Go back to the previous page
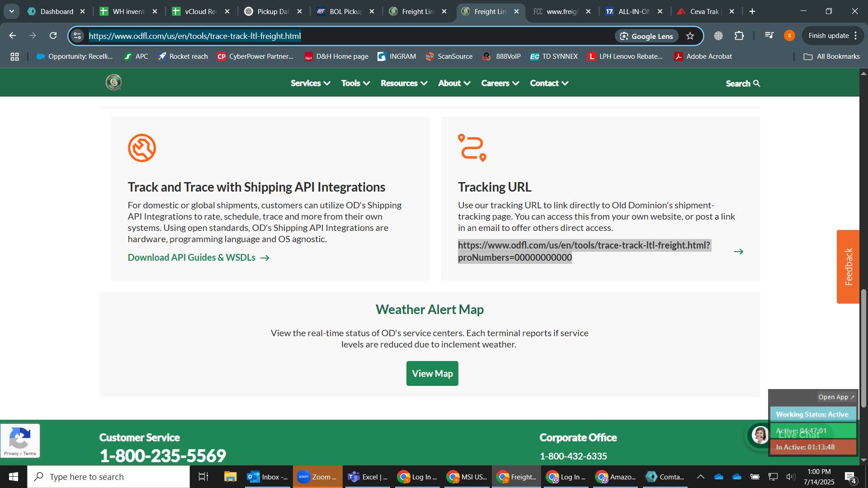The image size is (868, 488). click(x=13, y=36)
